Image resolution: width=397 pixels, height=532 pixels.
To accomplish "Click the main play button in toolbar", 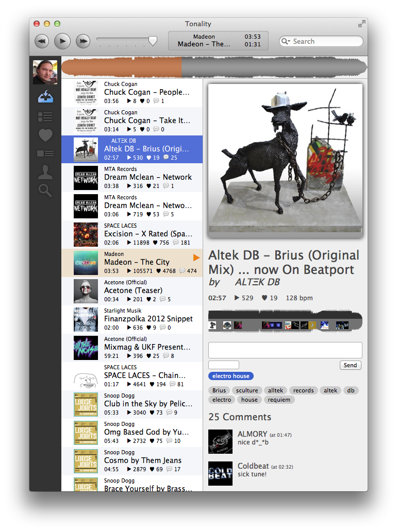I will [x=62, y=41].
